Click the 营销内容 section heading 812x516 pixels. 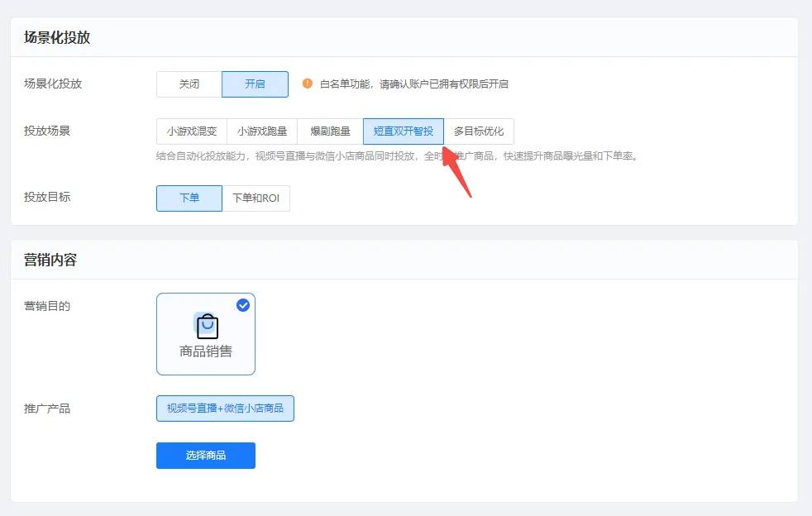click(50, 260)
